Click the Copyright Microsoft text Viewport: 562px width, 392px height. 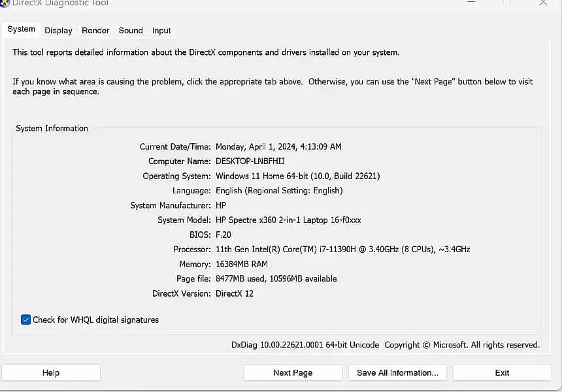(461, 345)
